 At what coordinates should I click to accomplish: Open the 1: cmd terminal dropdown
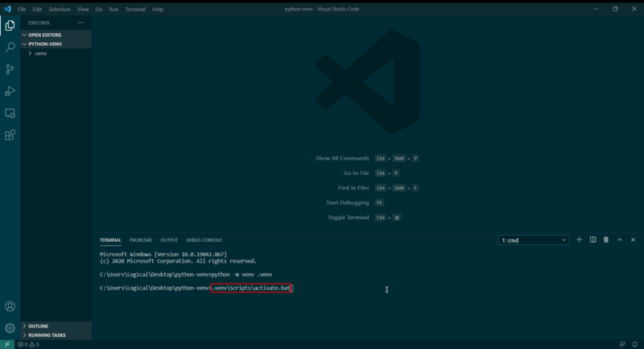tap(534, 240)
